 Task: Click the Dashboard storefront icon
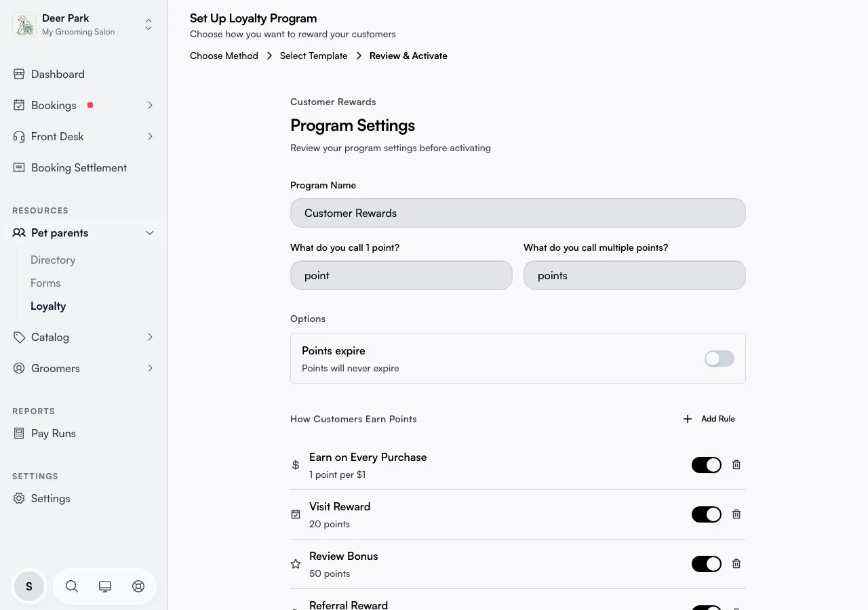(x=19, y=74)
